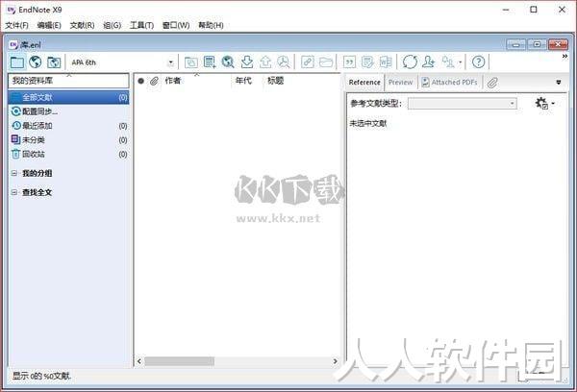This screenshot has width=577, height=392.
Task: Switch to the Preview tab
Action: pyautogui.click(x=400, y=83)
